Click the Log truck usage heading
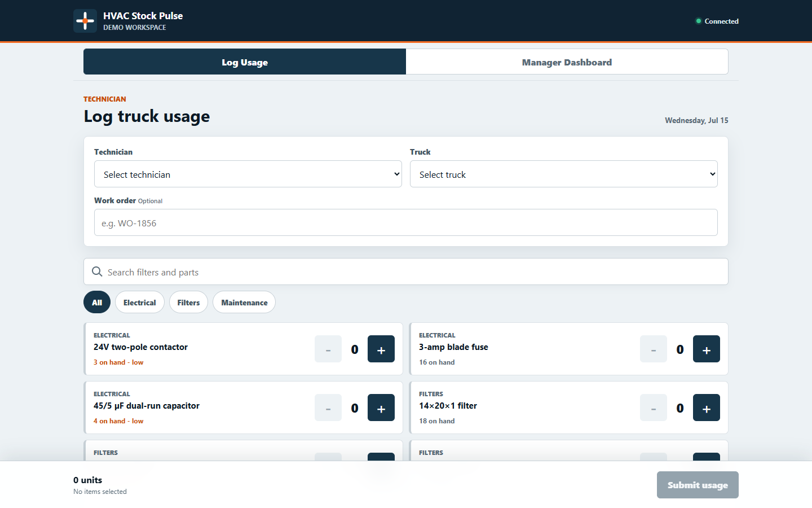The image size is (812, 508). [147, 116]
